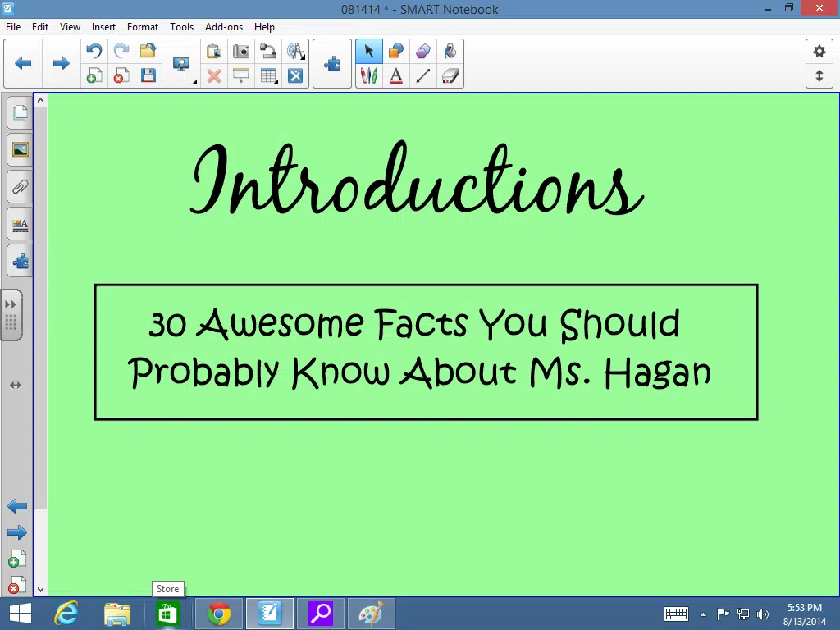Click the blue X SMART Exchange icon

pos(295,76)
